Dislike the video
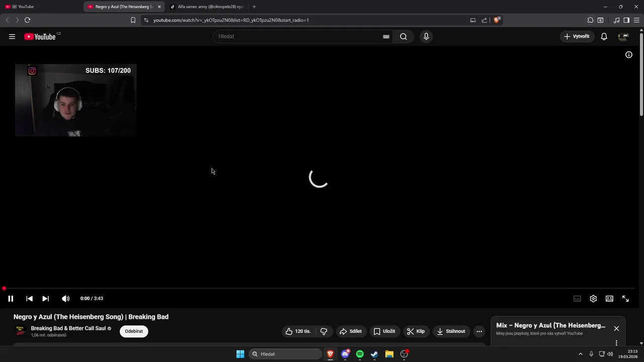The width and height of the screenshot is (644, 362). (324, 331)
